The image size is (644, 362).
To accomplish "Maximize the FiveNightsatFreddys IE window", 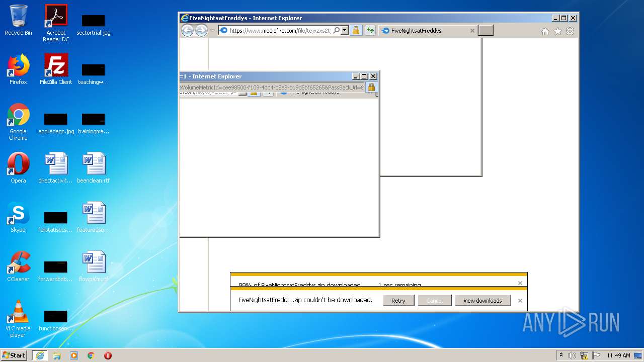I will click(x=564, y=18).
